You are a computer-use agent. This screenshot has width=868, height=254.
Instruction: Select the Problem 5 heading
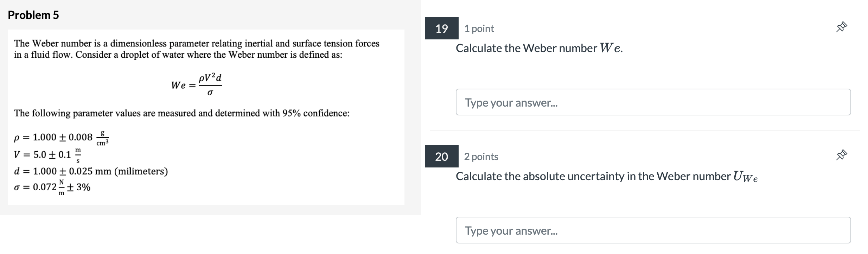tap(34, 15)
